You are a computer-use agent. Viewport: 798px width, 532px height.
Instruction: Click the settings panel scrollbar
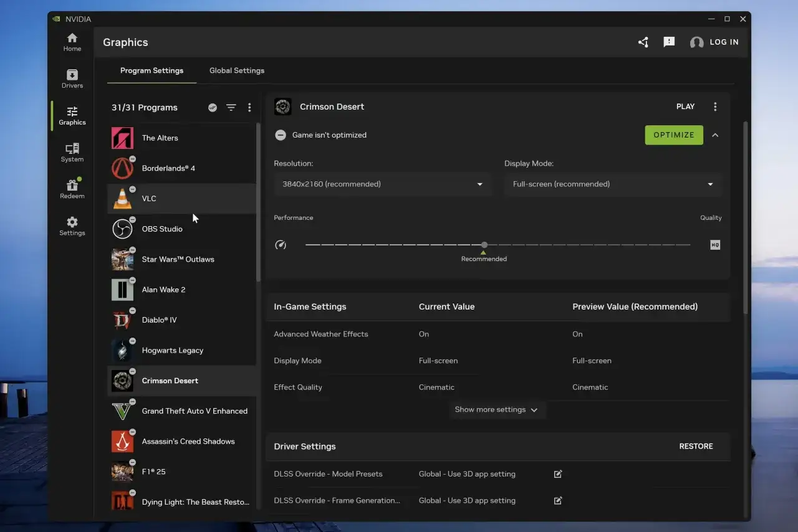(745, 218)
